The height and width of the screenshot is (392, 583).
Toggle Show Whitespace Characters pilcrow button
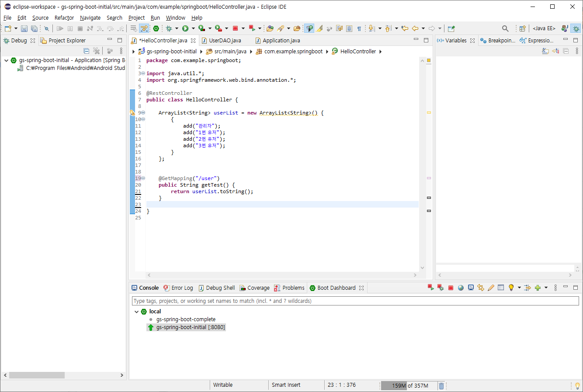(359, 28)
